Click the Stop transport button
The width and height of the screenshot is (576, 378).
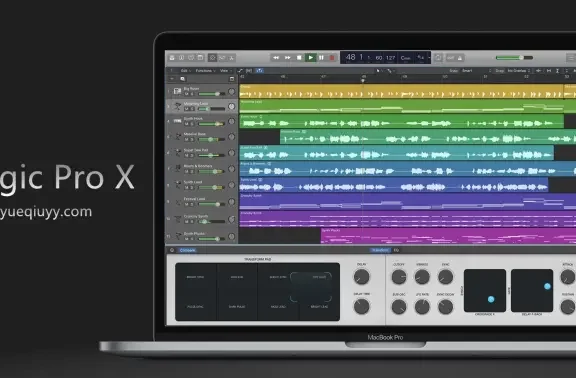[299, 58]
